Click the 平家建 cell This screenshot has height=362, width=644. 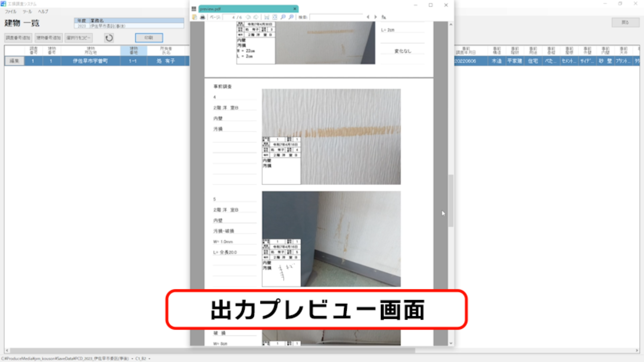(515, 61)
